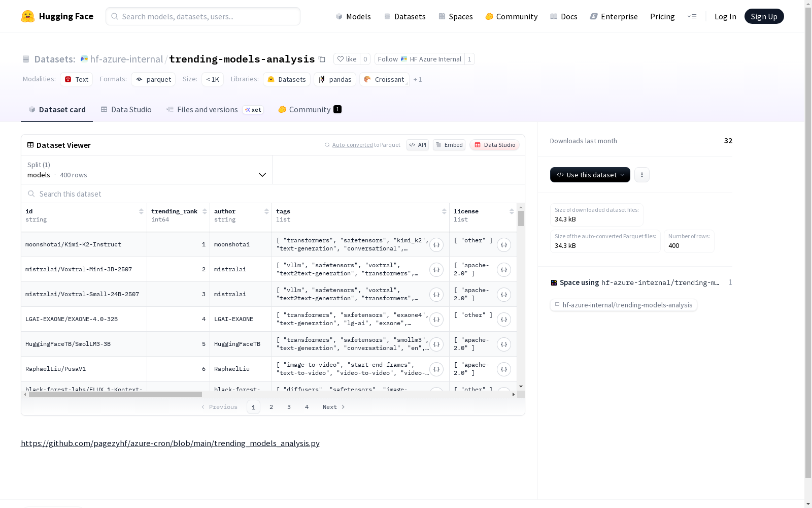
Task: Sort by the id column
Action: point(141,211)
